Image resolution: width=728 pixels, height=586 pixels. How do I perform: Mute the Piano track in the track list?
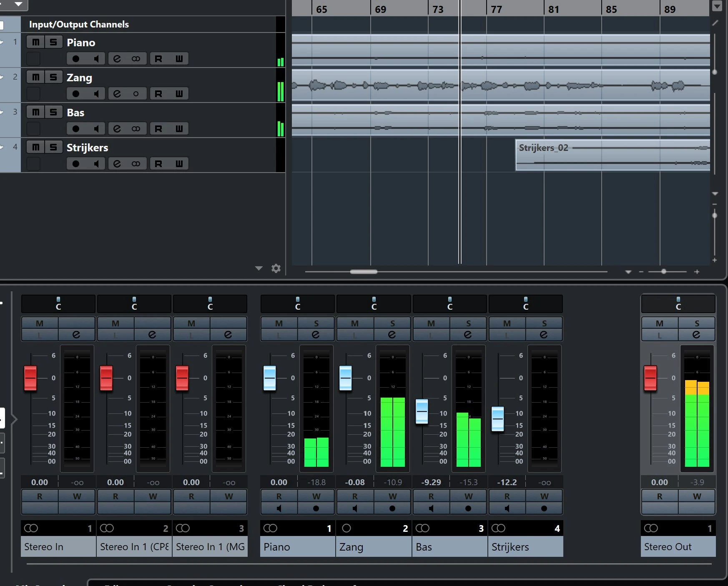(x=36, y=42)
